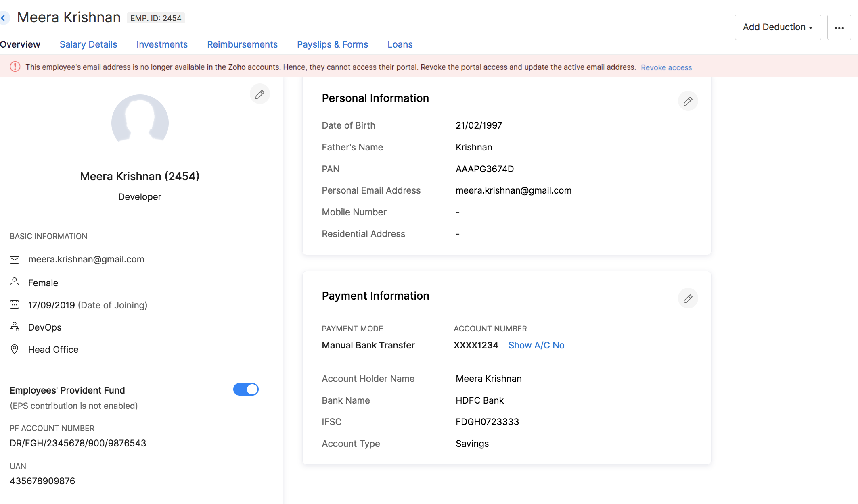858x504 pixels.
Task: Click the location pin icon for Head Office
Action: pyautogui.click(x=15, y=349)
